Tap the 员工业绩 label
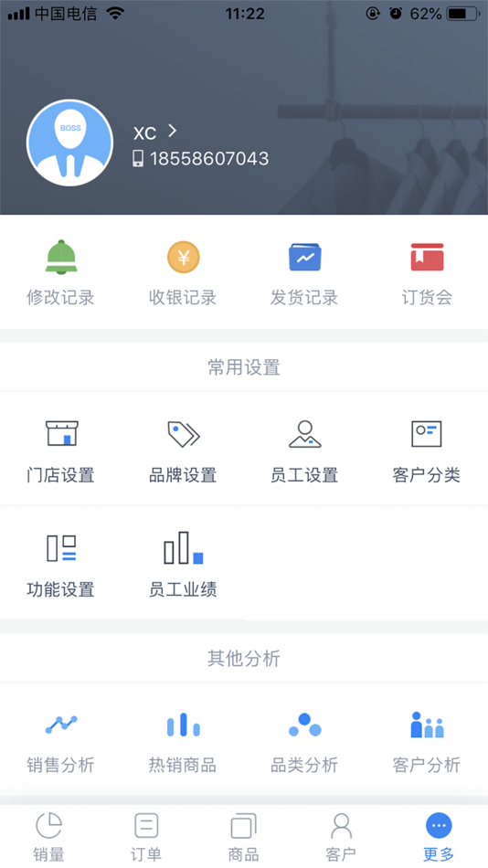The height and width of the screenshot is (868, 488). [183, 589]
